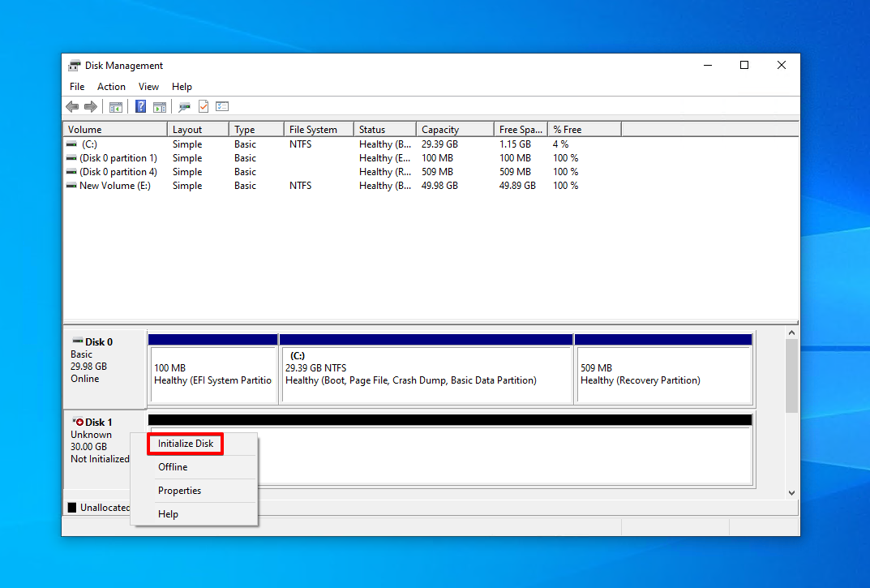The height and width of the screenshot is (588, 870).
Task: Toggle the Show/Hide Action Pane icon
Action: pyautogui.click(x=160, y=106)
